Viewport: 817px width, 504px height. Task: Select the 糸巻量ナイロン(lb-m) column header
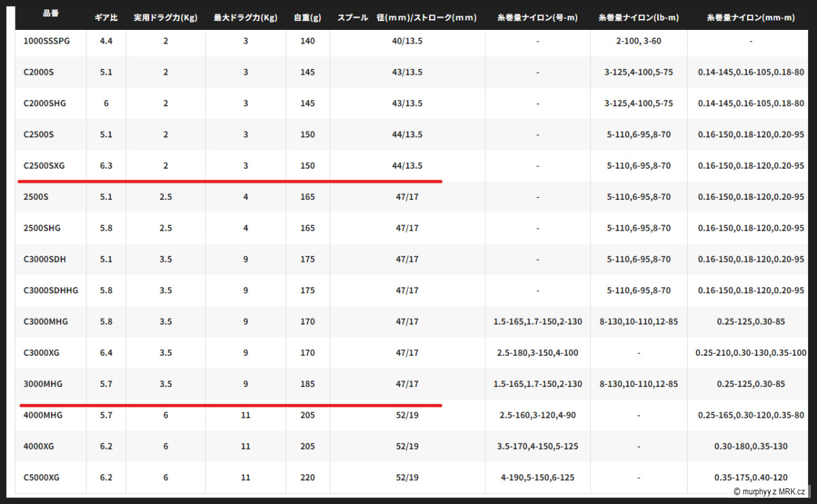click(638, 18)
